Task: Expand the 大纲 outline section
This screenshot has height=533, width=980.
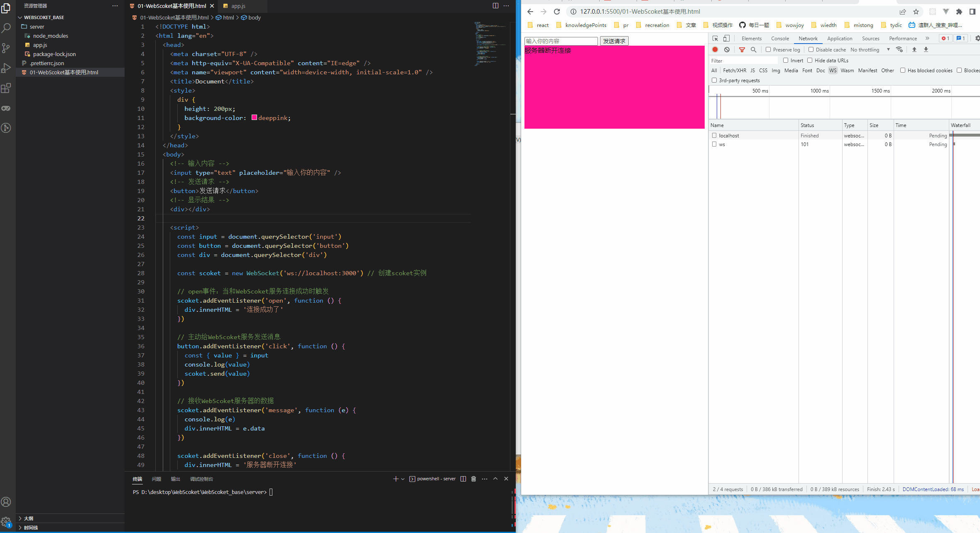Action: coord(28,518)
